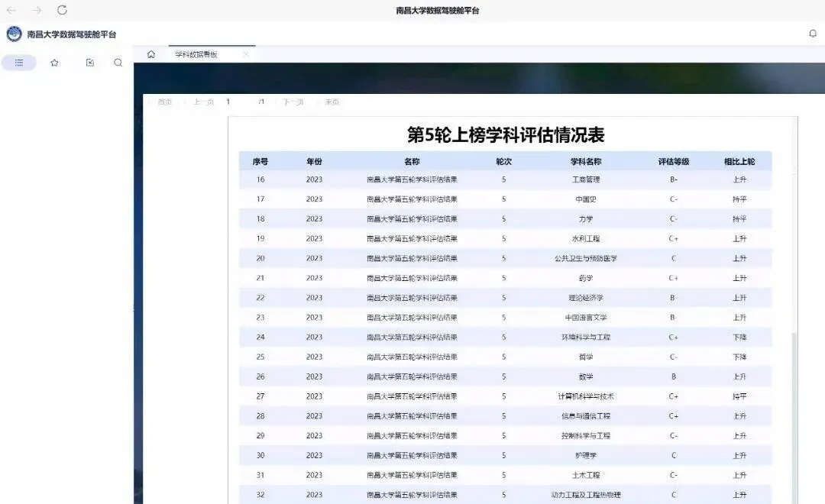Click the Nanchang University logo emblem
This screenshot has height=504, width=825.
(15, 34)
